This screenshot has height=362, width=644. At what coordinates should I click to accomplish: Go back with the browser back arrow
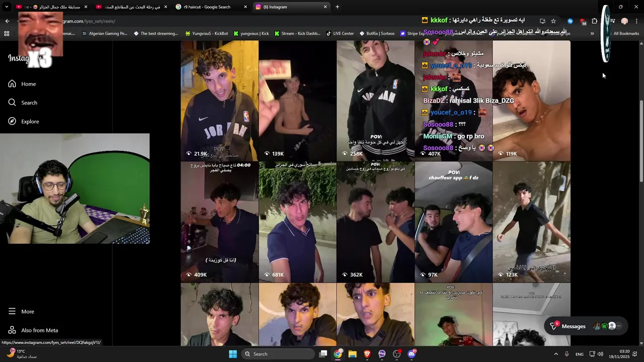click(x=7, y=21)
